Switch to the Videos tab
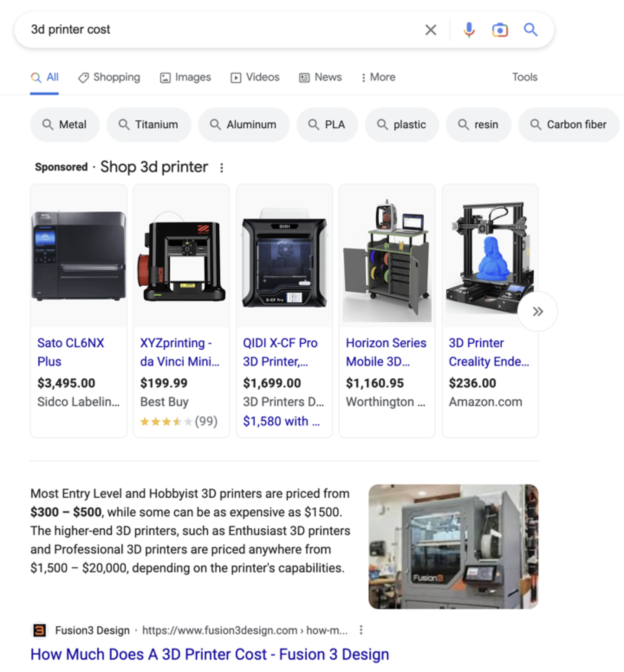624x672 pixels. (x=255, y=77)
